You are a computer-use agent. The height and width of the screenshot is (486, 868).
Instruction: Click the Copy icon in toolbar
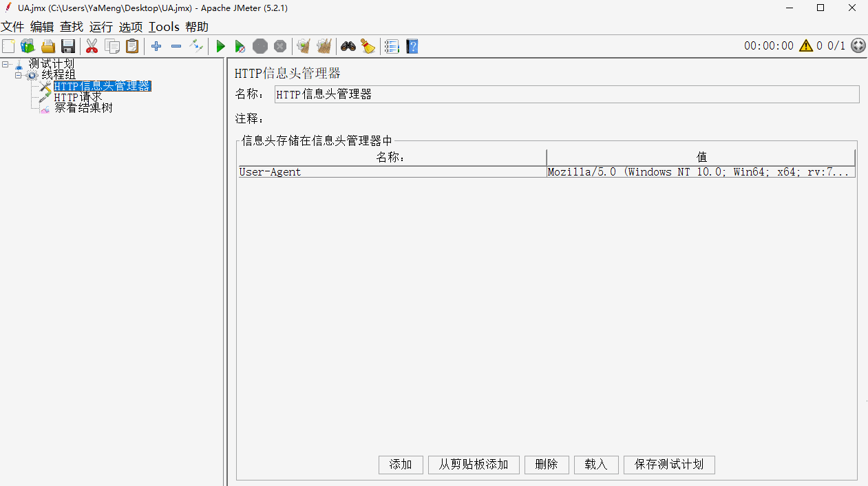[x=112, y=46]
